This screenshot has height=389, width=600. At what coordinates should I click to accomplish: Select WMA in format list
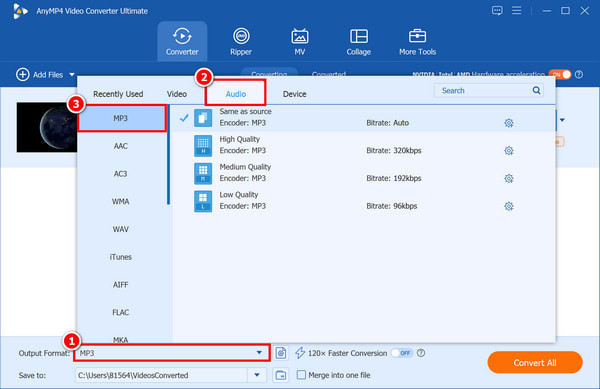pyautogui.click(x=121, y=201)
